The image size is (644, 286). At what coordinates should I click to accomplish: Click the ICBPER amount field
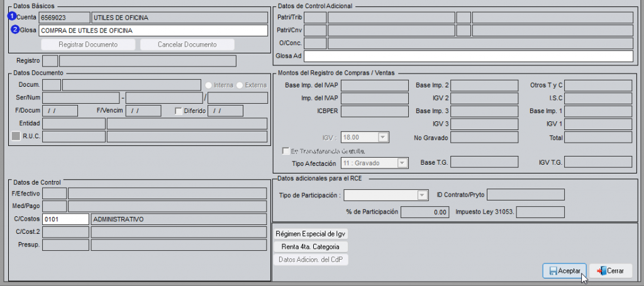(375, 111)
